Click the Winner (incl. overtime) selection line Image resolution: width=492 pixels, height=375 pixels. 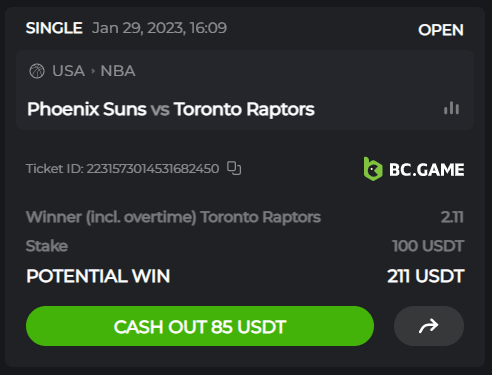click(x=173, y=217)
